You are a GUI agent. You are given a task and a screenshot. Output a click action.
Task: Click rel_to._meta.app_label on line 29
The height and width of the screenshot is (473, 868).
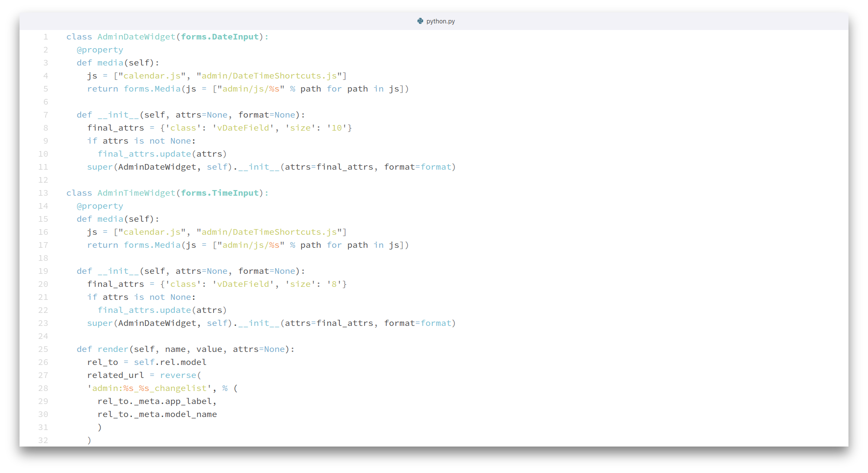156,401
